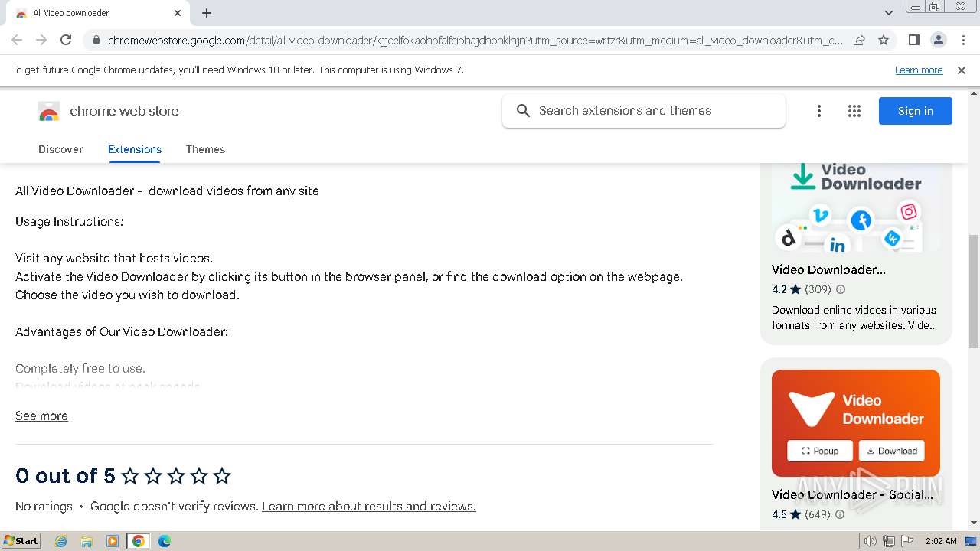The width and height of the screenshot is (980, 551).
Task: Click the Chrome taskbar icon
Action: pyautogui.click(x=139, y=541)
